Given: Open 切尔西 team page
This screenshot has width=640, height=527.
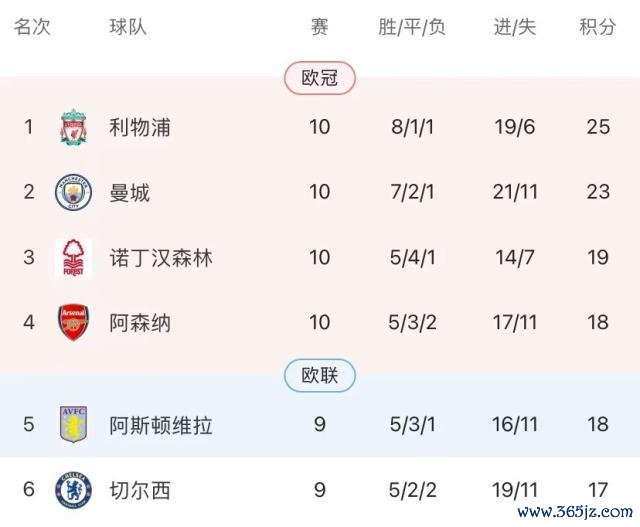Looking at the screenshot, I should pyautogui.click(x=140, y=490).
